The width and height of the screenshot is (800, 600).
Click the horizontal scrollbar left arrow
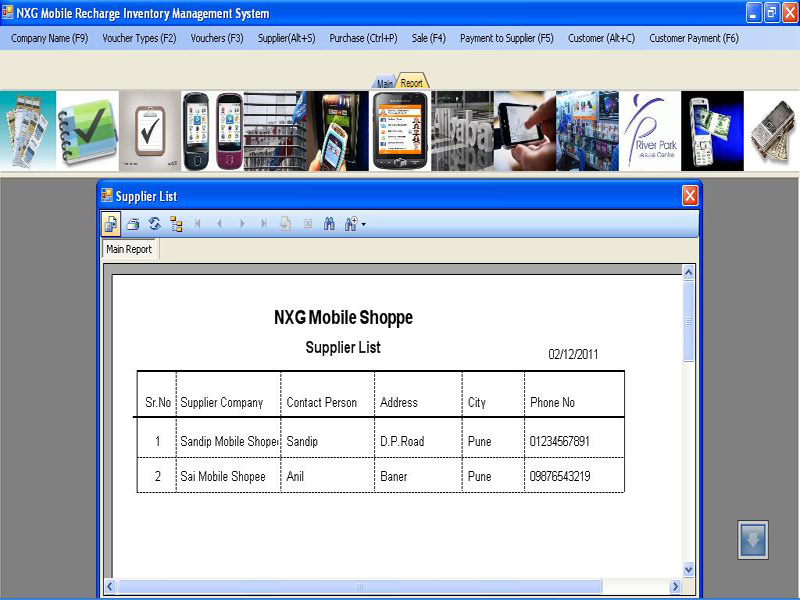pos(110,586)
